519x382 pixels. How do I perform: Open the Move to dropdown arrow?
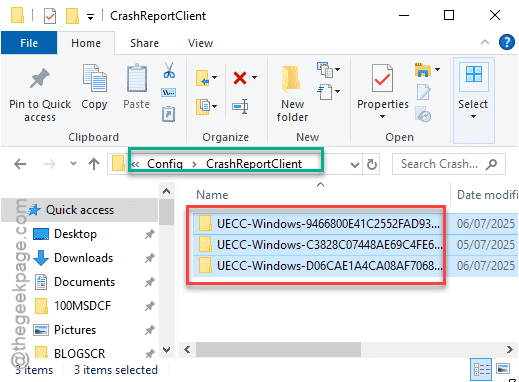(214, 78)
